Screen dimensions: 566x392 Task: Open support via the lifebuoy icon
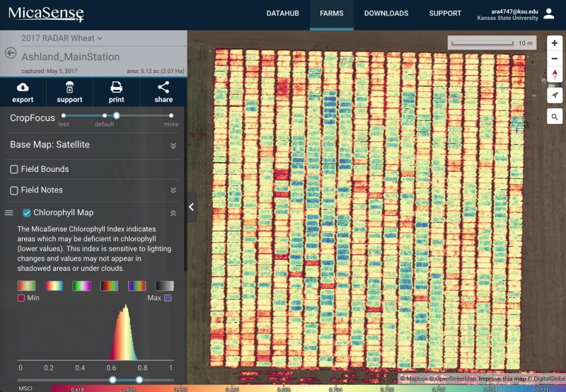point(69,87)
